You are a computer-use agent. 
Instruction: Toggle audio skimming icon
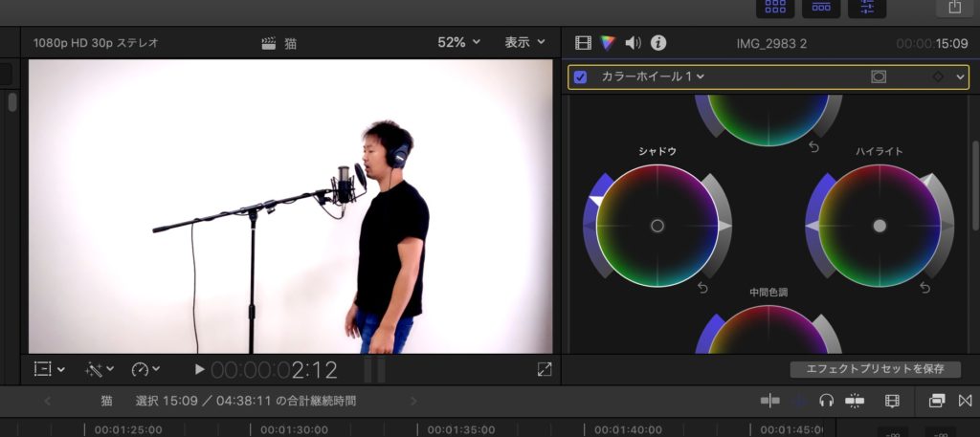coord(799,401)
